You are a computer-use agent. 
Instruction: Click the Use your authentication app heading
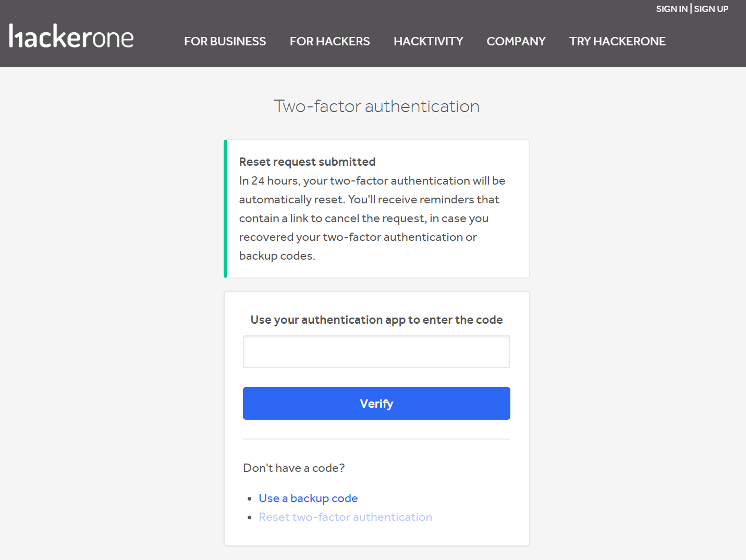(376, 320)
